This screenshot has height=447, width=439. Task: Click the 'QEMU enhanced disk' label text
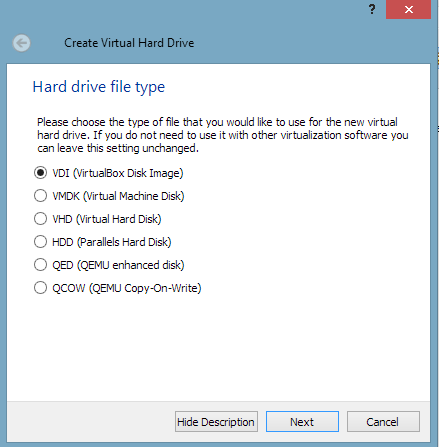coord(131,265)
